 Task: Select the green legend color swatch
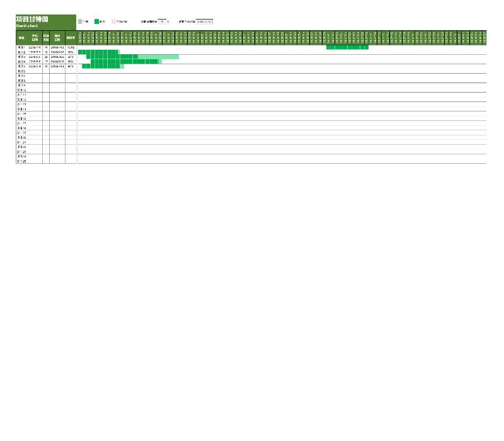coord(96,21)
